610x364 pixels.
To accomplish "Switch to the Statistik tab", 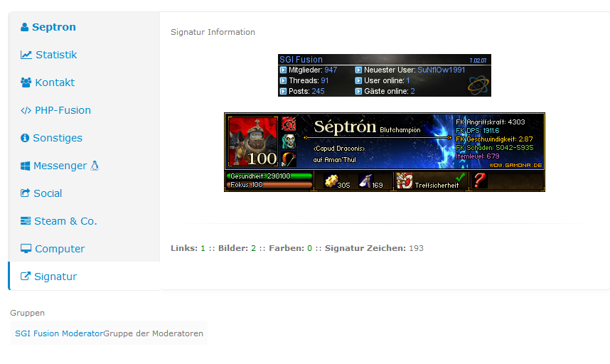I will [x=85, y=55].
